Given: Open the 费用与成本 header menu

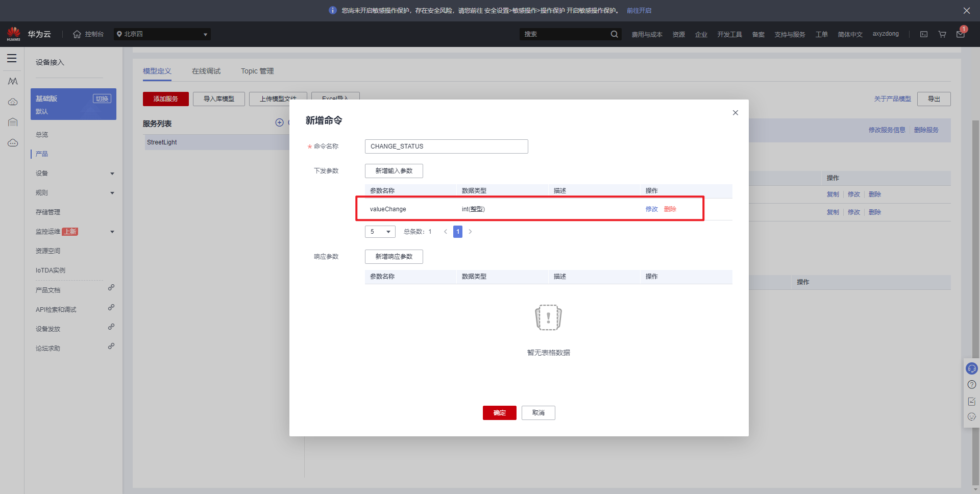Looking at the screenshot, I should [x=647, y=34].
